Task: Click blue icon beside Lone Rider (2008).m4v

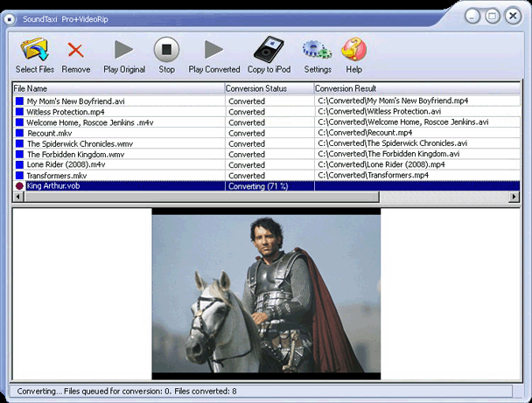Action: 19,164
